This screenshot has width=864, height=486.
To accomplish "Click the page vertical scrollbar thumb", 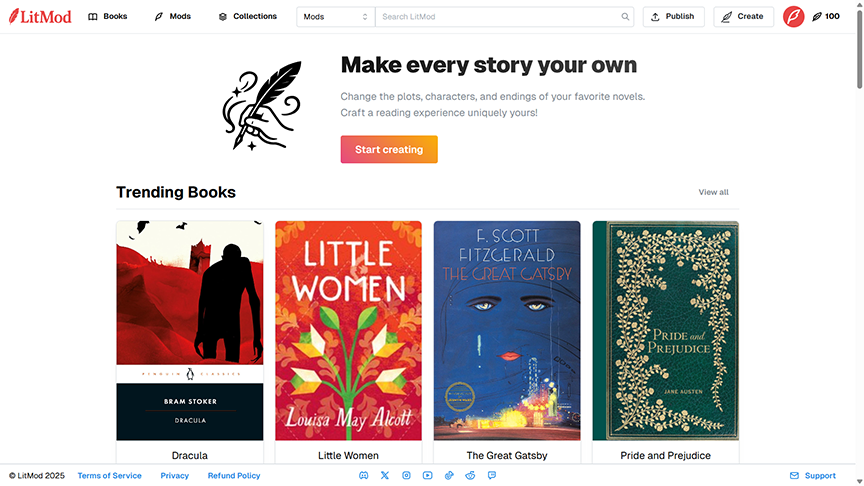I will coord(859,48).
